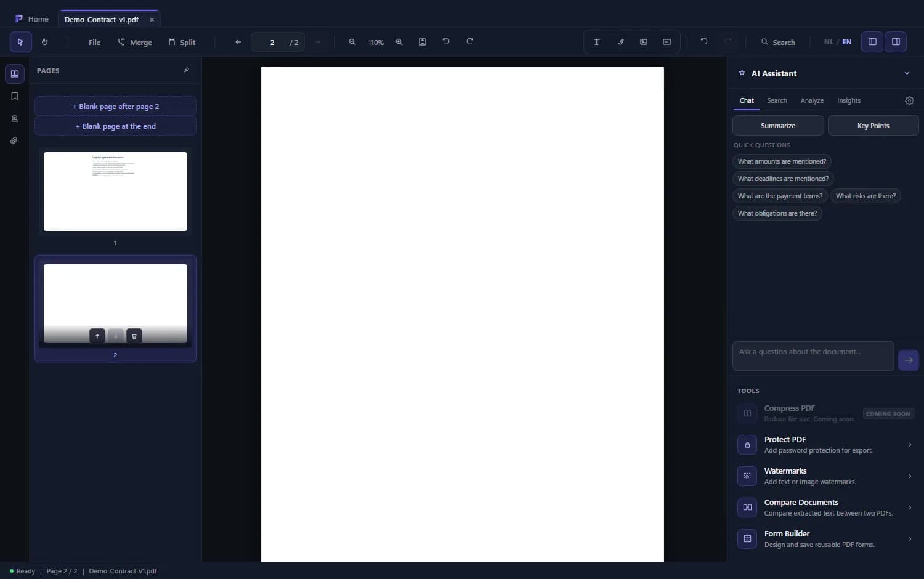Move page 2 up
Viewport: 924px width, 579px height.
click(x=97, y=336)
